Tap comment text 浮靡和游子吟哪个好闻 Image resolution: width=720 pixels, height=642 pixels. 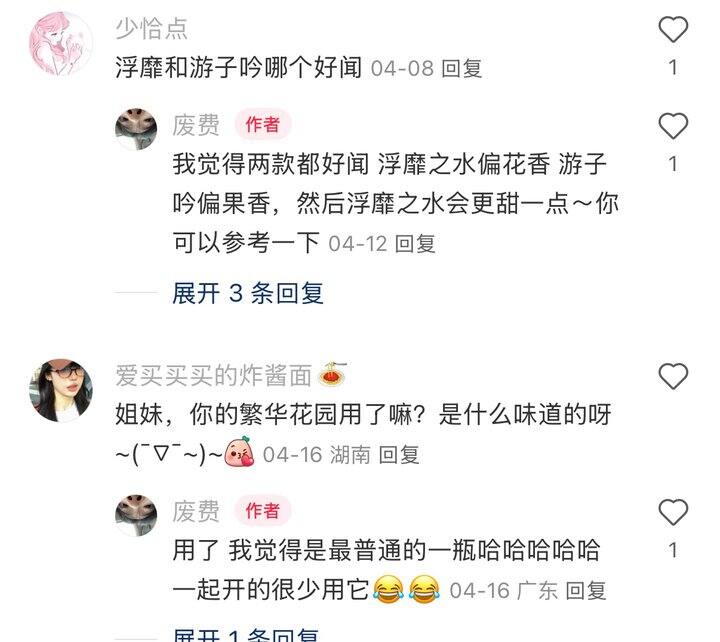[238, 68]
